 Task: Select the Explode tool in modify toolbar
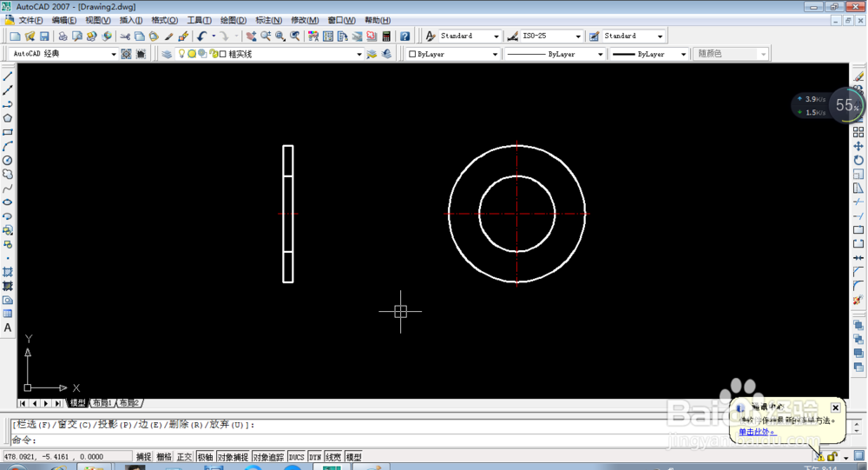pyautogui.click(x=858, y=300)
